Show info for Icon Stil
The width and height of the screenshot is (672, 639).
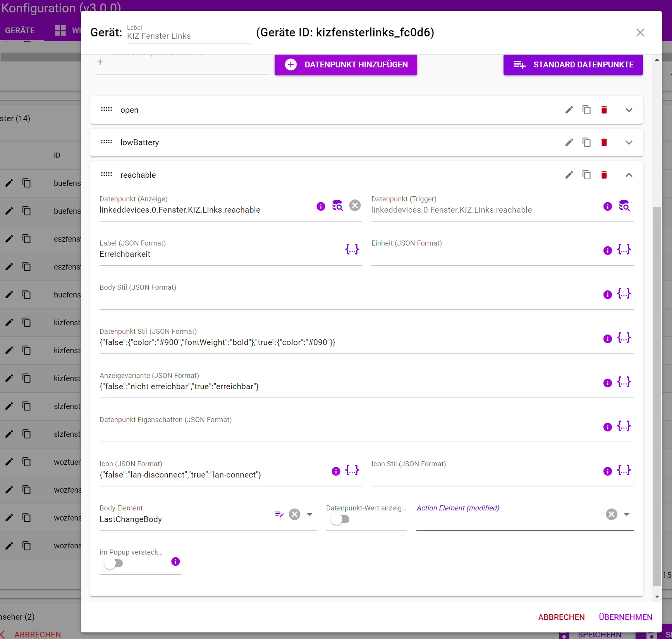pos(608,471)
